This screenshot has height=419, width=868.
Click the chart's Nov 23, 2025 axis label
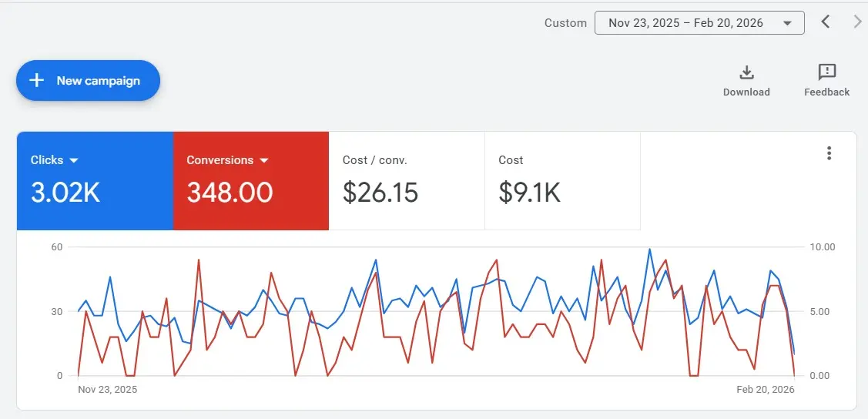[108, 390]
